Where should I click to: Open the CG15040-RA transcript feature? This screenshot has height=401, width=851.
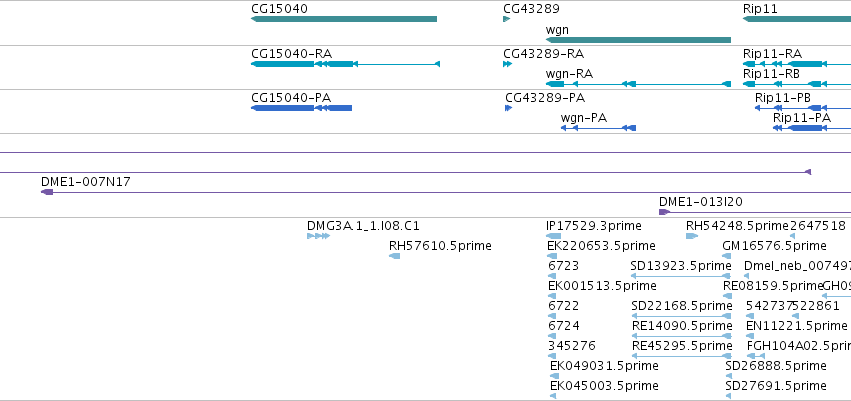point(345,64)
